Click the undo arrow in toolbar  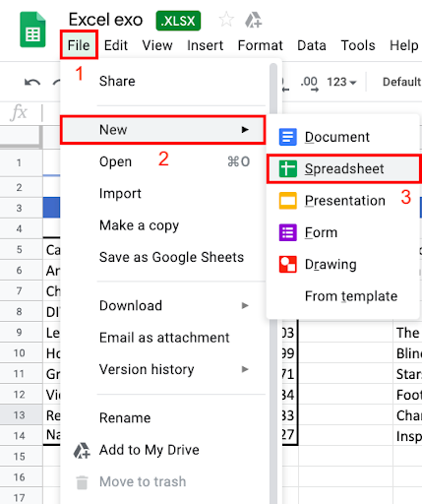coord(32,82)
